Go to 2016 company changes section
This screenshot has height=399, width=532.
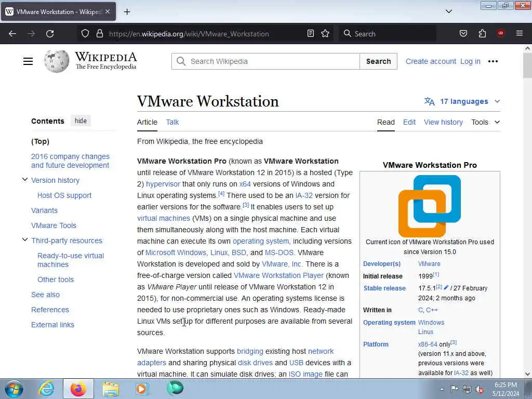click(x=70, y=161)
